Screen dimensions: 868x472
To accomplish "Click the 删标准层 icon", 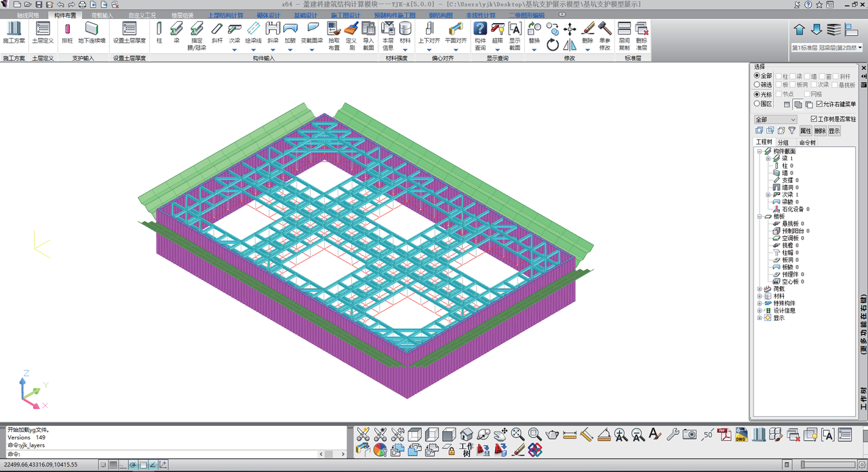I will 642,36.
